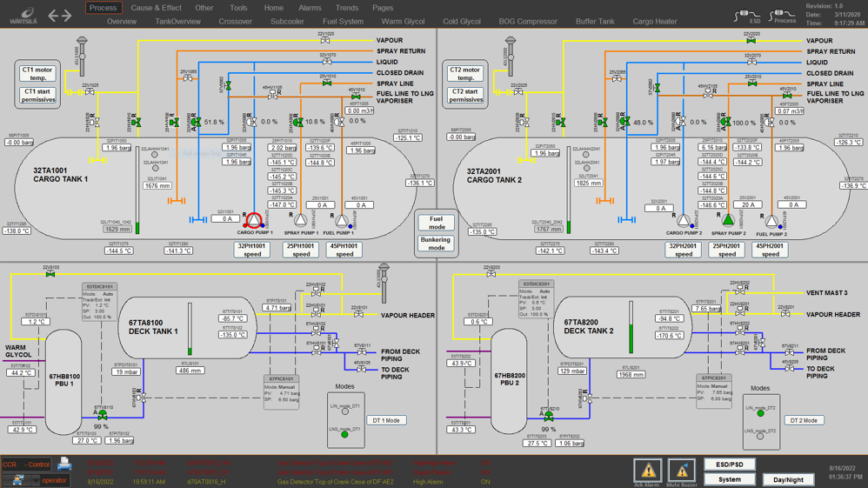Select LIN_mode_DT2 indicator
This screenshot has height=488, width=868.
pos(760,413)
